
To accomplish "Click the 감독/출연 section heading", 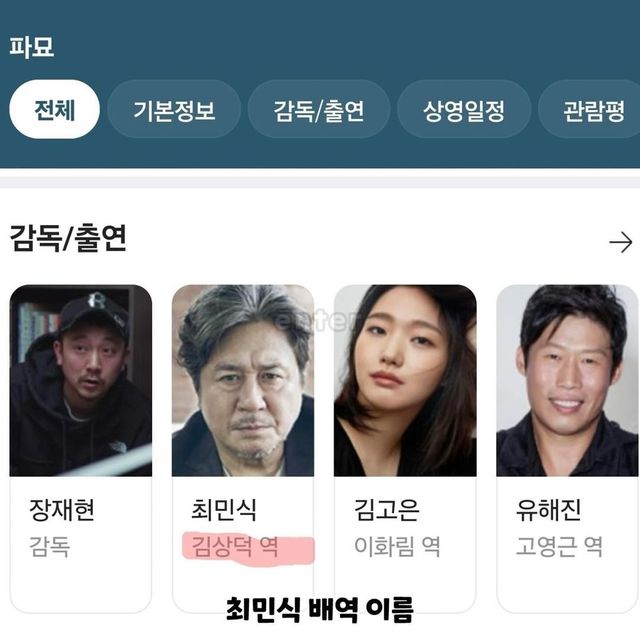I will [x=68, y=238].
